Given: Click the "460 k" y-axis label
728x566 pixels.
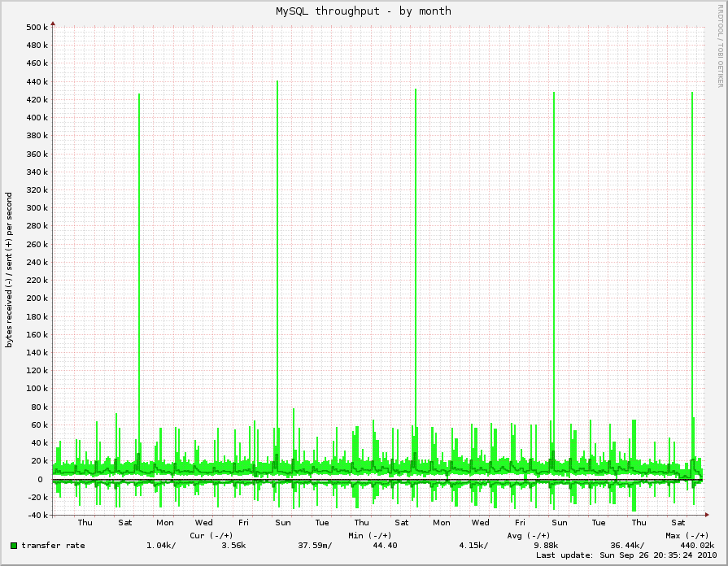Looking at the screenshot, I should [37, 63].
